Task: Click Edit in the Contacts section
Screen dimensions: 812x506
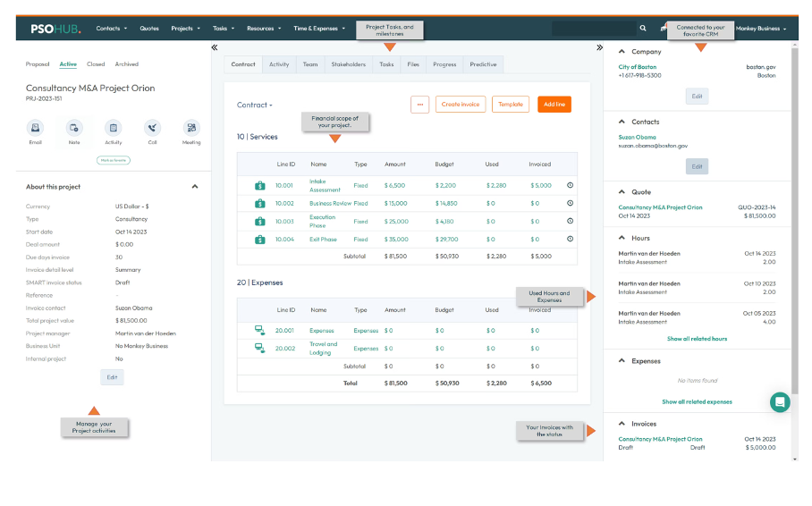Action: click(697, 167)
